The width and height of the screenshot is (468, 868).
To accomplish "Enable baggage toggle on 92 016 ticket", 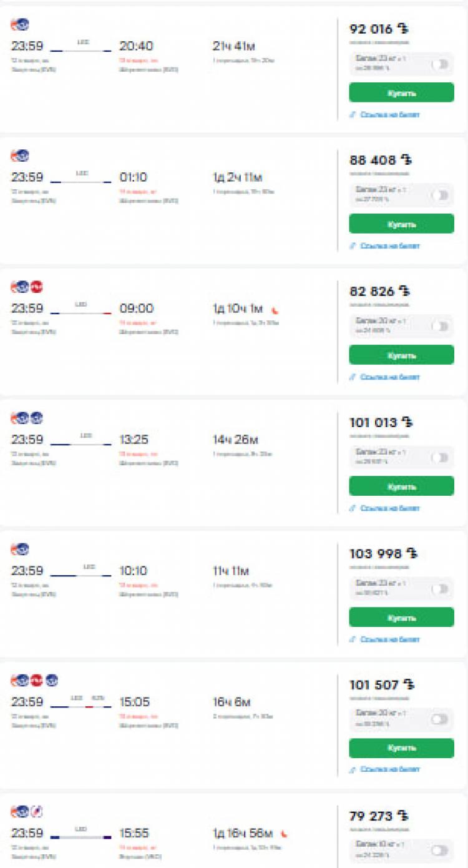I will 440,64.
